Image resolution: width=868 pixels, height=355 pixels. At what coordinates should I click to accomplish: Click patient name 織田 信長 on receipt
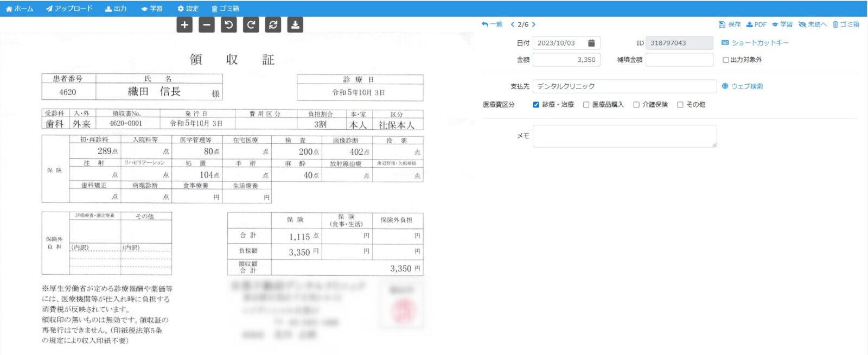(x=154, y=92)
